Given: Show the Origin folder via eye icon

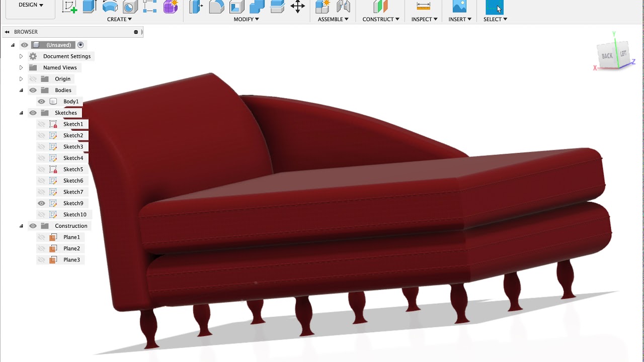Looking at the screenshot, I should click(33, 79).
